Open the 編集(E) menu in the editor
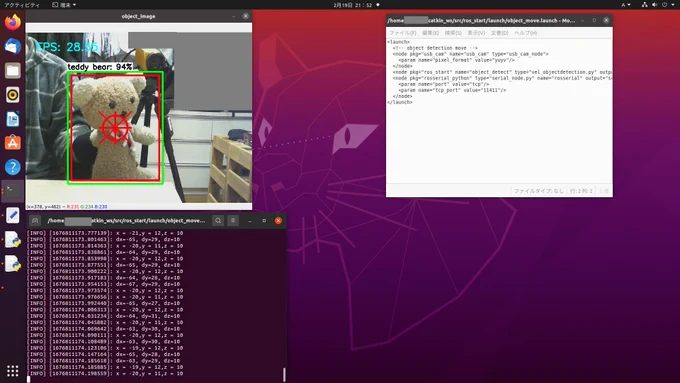Image resolution: width=680 pixels, height=383 pixels. [431, 33]
